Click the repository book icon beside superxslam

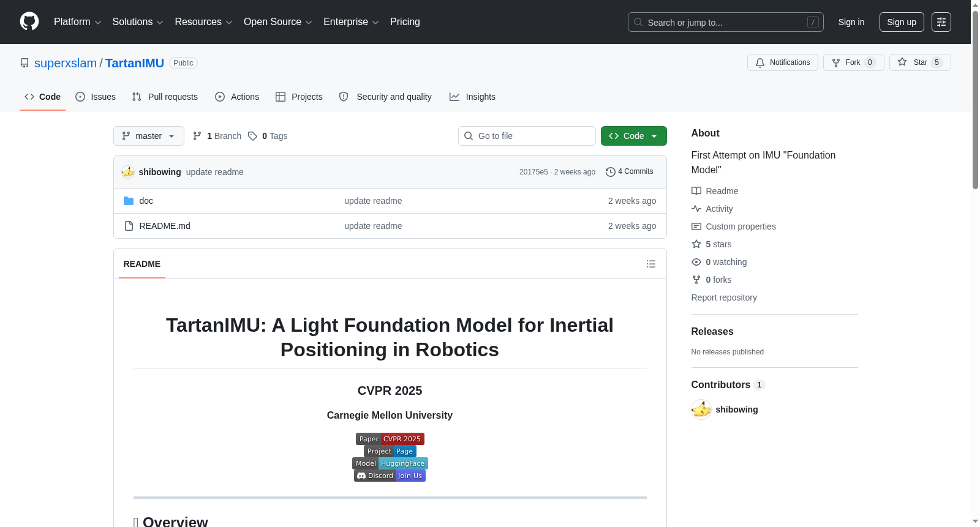[24, 63]
